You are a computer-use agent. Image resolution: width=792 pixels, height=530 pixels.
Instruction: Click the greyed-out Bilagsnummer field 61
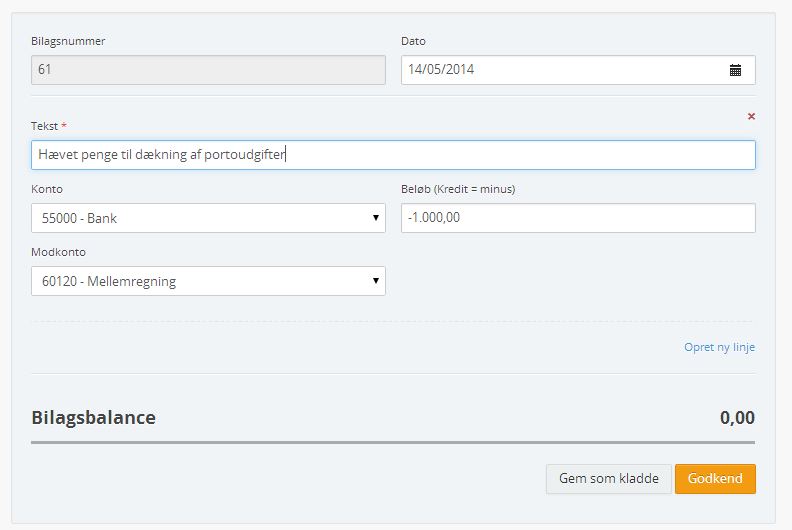click(x=208, y=70)
